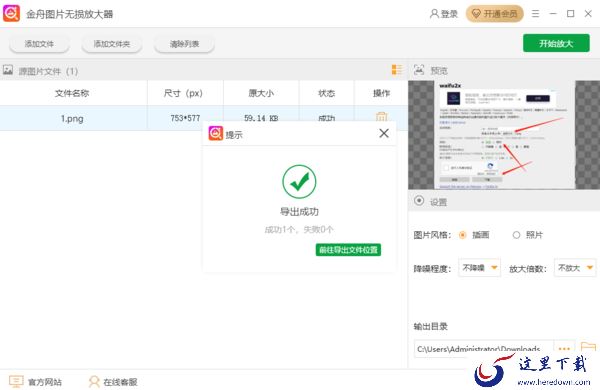This screenshot has width=600, height=390.
Task: Toggle the list view icon
Action: click(x=397, y=70)
